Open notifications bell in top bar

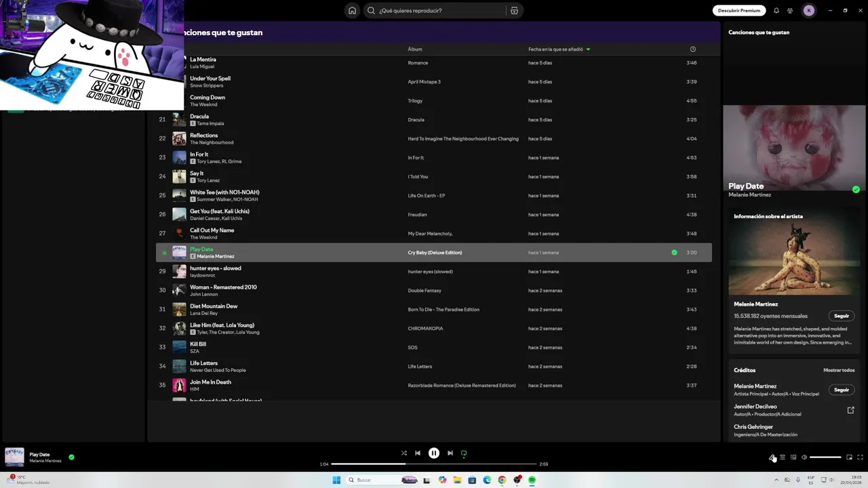point(776,10)
